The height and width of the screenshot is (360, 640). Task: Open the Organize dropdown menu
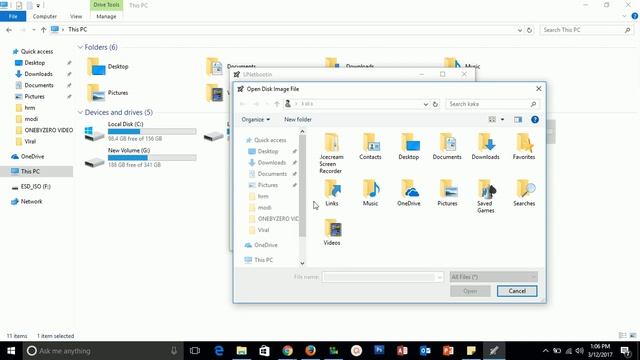tap(256, 120)
